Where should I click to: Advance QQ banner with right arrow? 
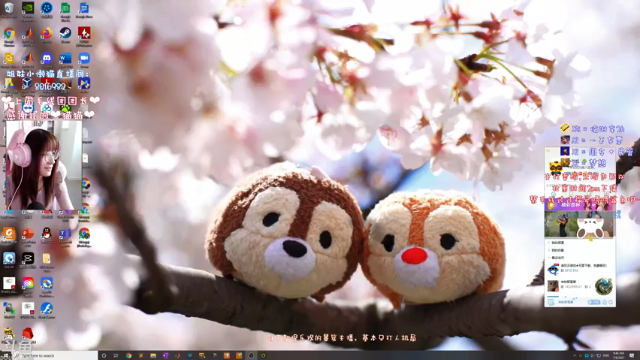[x=611, y=224]
